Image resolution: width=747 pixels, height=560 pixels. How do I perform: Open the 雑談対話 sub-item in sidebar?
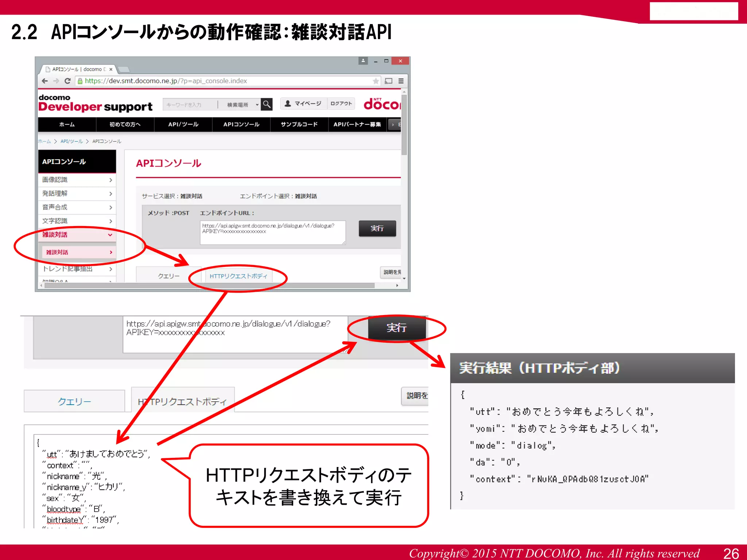pos(79,252)
